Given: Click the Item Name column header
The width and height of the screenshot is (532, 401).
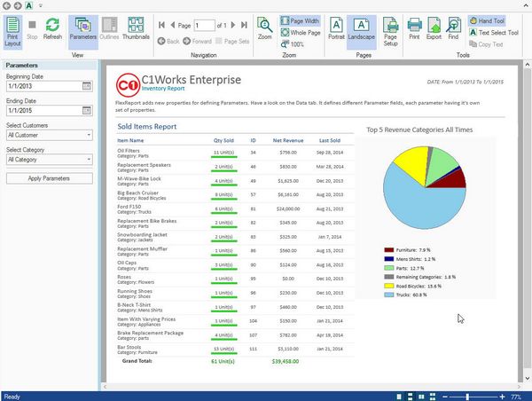Looking at the screenshot, I should pos(130,140).
